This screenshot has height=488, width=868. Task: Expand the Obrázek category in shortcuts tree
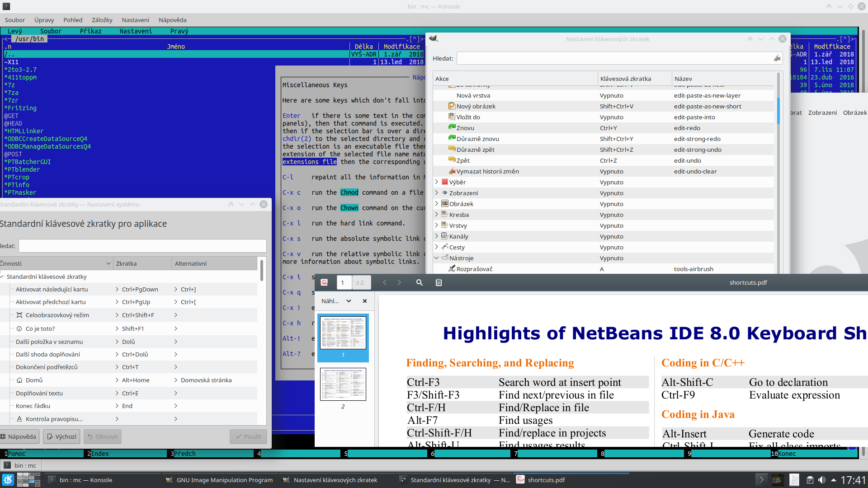click(x=437, y=203)
